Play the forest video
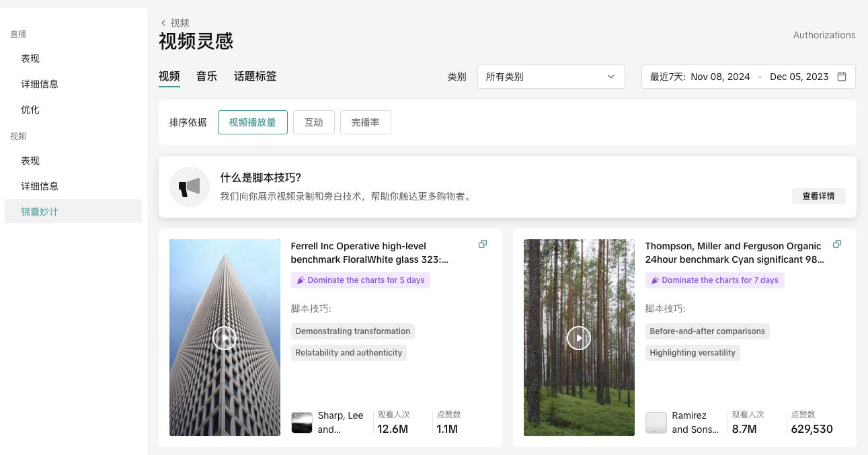Image resolution: width=868 pixels, height=455 pixels. [578, 338]
